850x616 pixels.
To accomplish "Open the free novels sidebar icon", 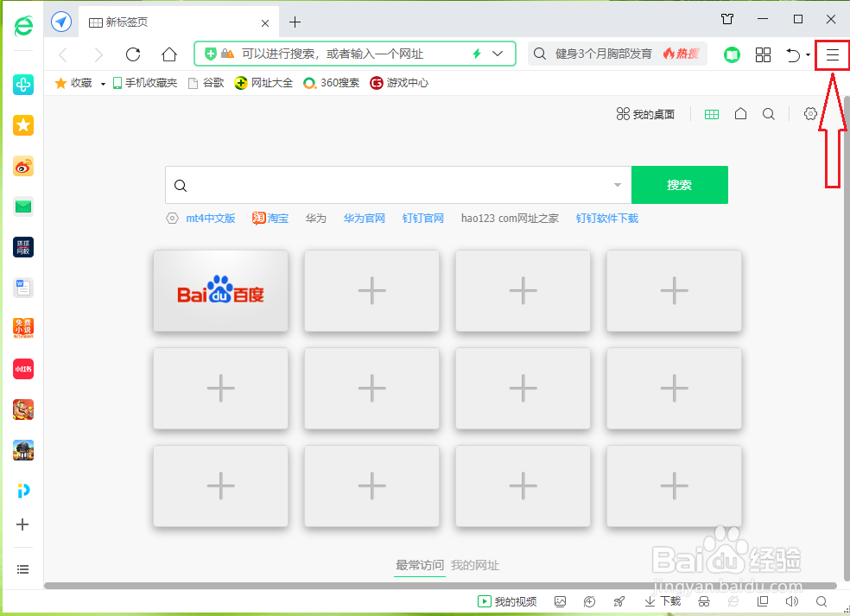I will (22, 328).
